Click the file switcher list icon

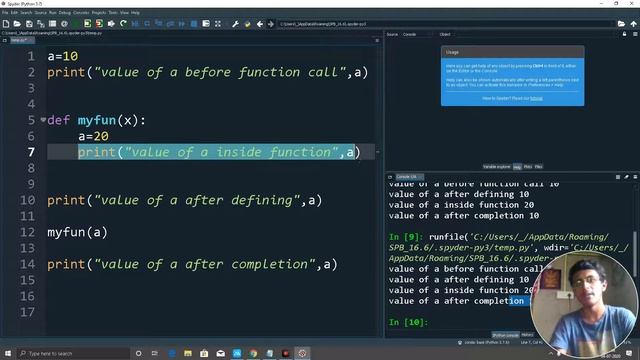coord(52,24)
